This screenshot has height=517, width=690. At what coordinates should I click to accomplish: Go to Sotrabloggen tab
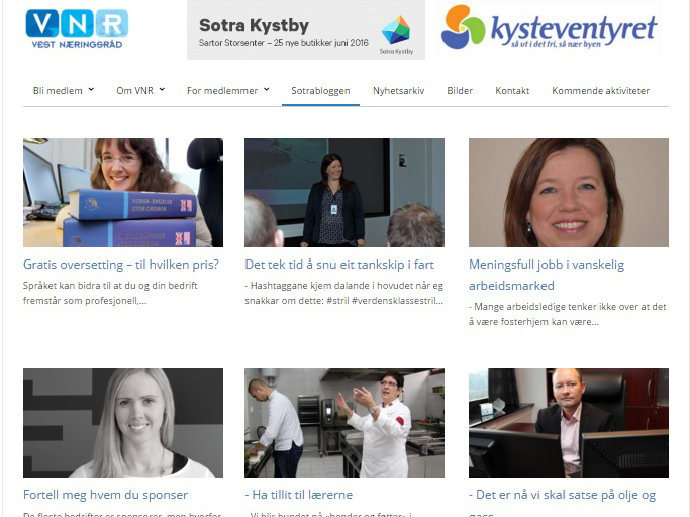321,91
